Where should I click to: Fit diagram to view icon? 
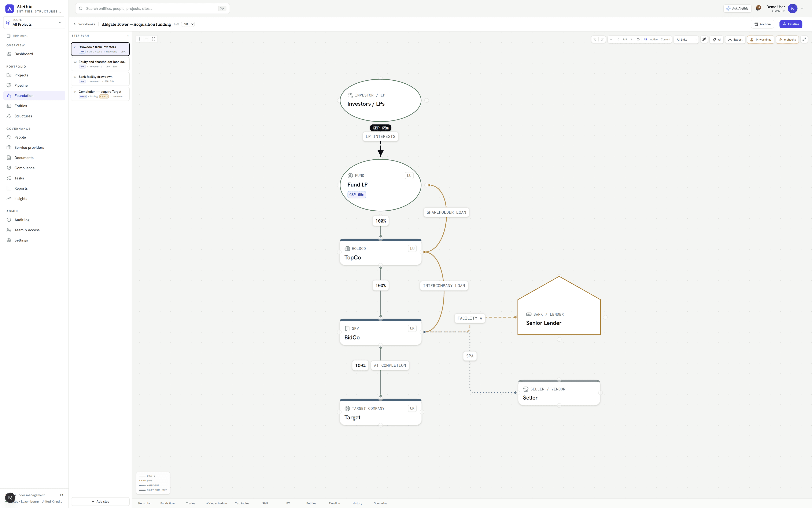coord(154,39)
